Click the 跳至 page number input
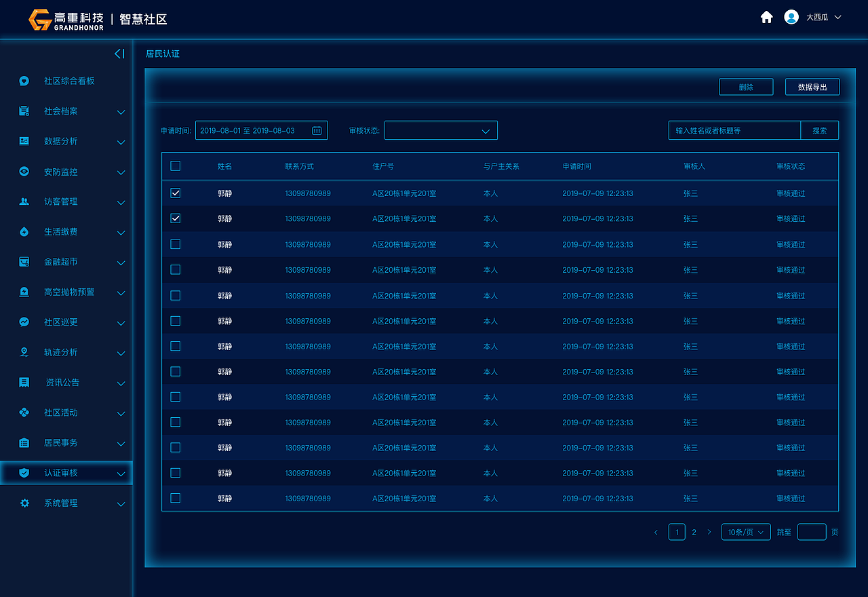Screen dimensions: 868x597 tap(812, 533)
